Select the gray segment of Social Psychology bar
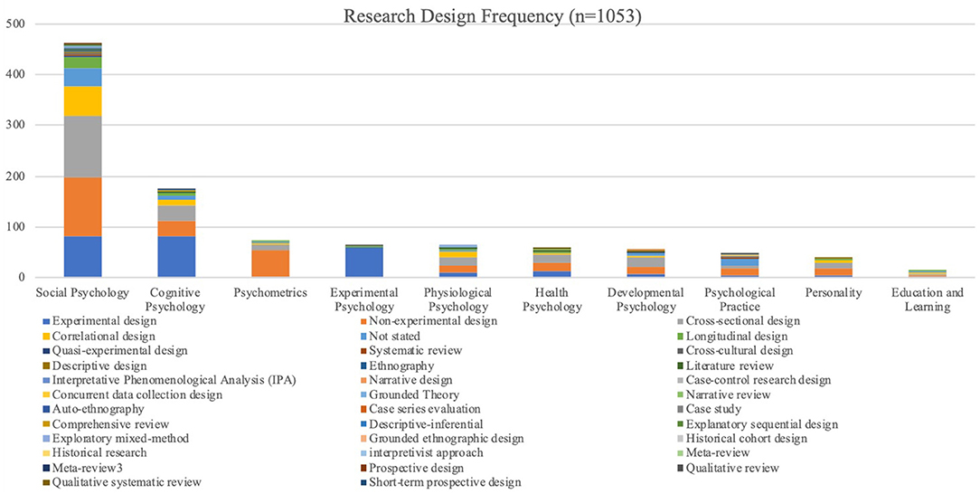This screenshot has height=494, width=980. [82, 147]
